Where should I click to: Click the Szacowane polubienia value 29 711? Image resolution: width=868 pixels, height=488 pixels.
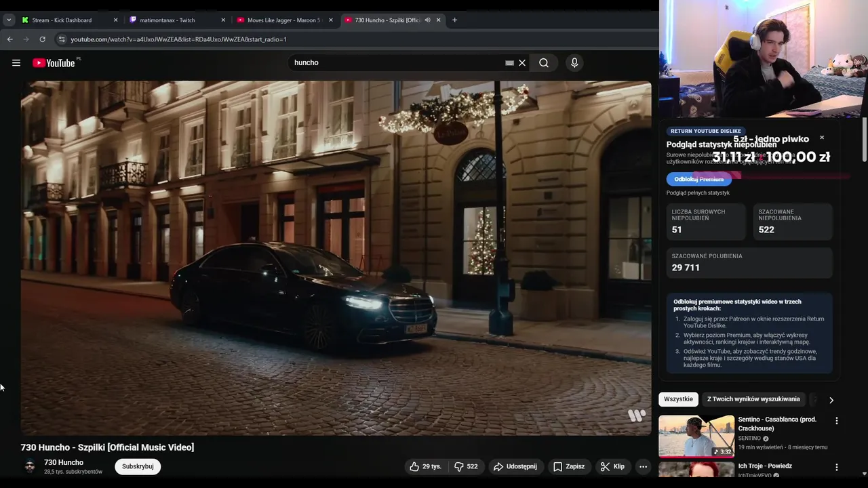pos(686,268)
